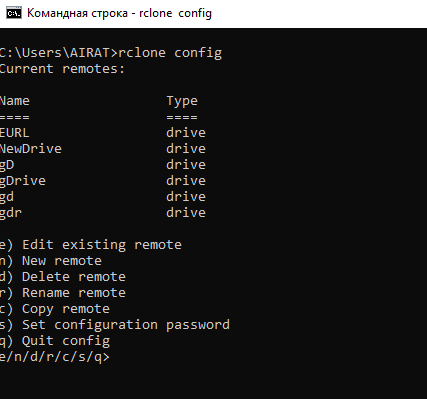Click the 'C:\Users\AIRAT>rclone config' command line
The height and width of the screenshot is (399, 427).
coord(111,53)
